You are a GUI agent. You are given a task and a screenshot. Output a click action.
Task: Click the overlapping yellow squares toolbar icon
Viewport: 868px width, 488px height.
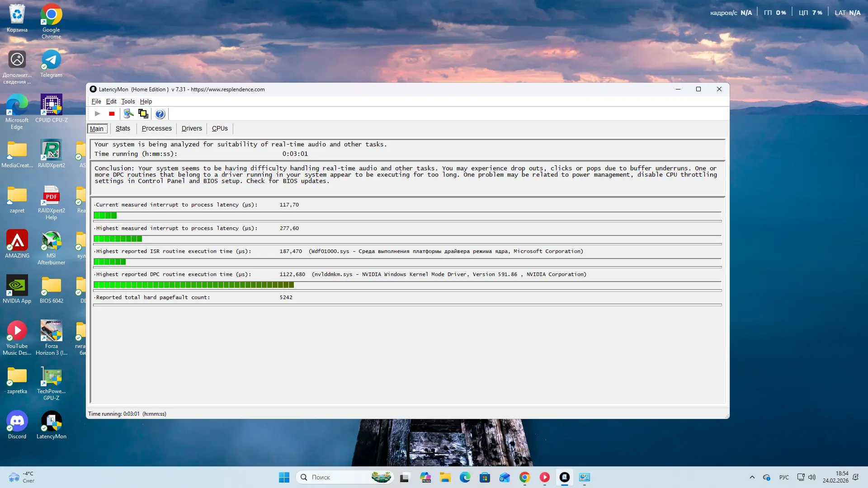(143, 114)
